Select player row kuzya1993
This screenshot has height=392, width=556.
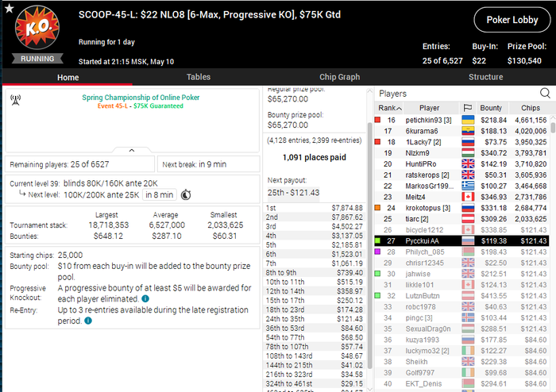click(462, 340)
